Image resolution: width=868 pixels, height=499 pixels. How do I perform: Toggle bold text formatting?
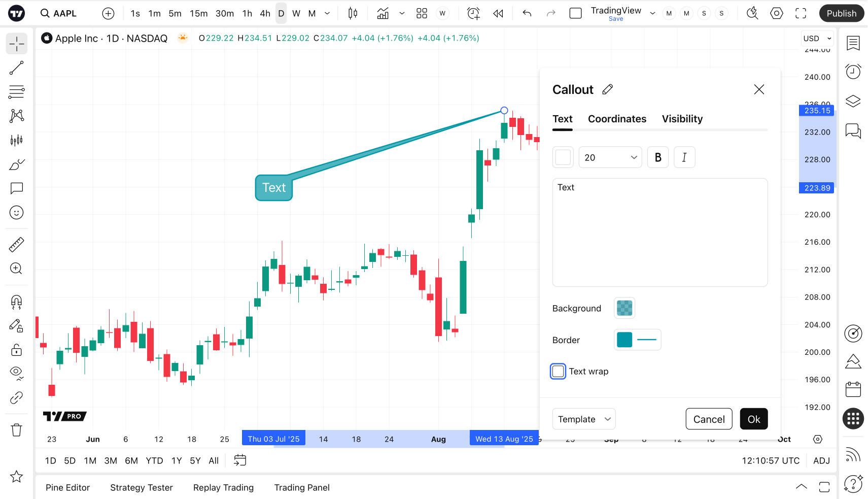(658, 157)
